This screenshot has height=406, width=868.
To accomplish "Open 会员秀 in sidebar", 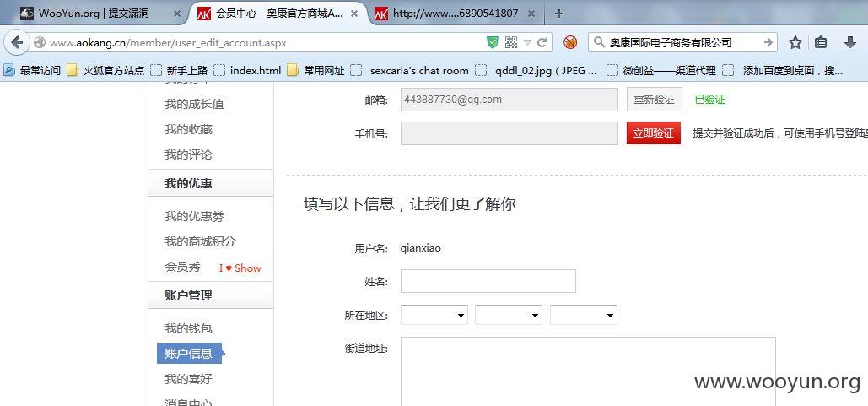I will 183,267.
